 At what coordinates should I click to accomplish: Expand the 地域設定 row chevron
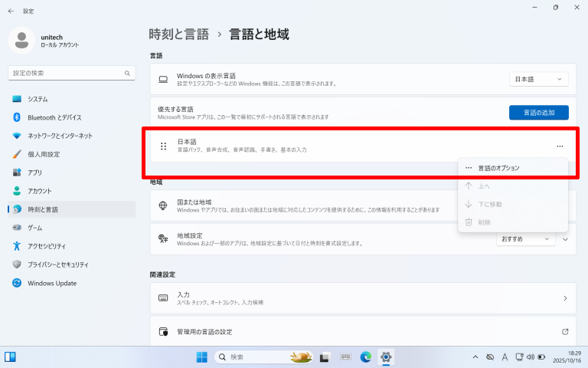click(566, 239)
